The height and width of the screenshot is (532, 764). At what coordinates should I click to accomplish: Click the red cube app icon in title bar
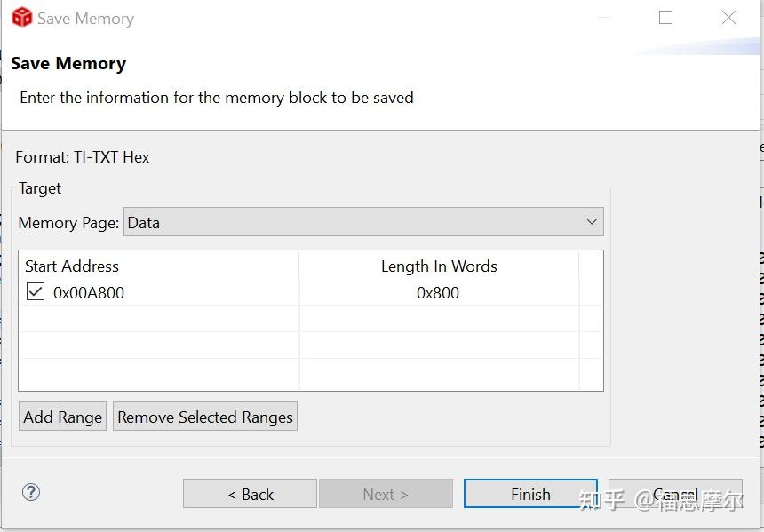[x=21, y=18]
